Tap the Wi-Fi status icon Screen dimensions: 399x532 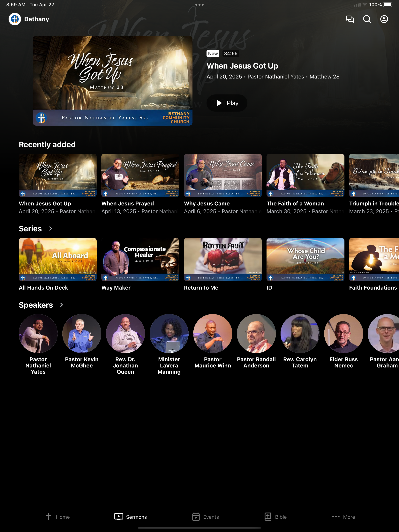tap(365, 4)
